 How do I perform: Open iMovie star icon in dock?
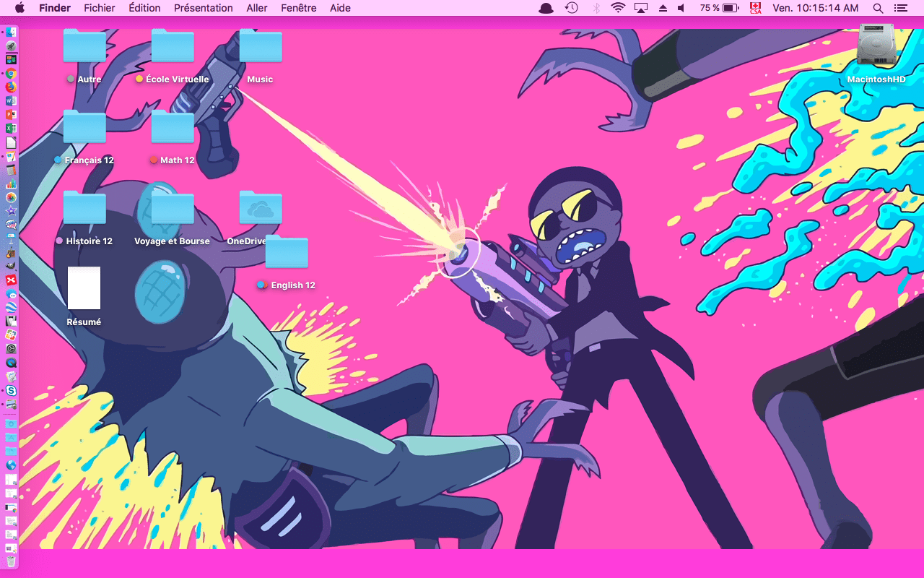11,211
